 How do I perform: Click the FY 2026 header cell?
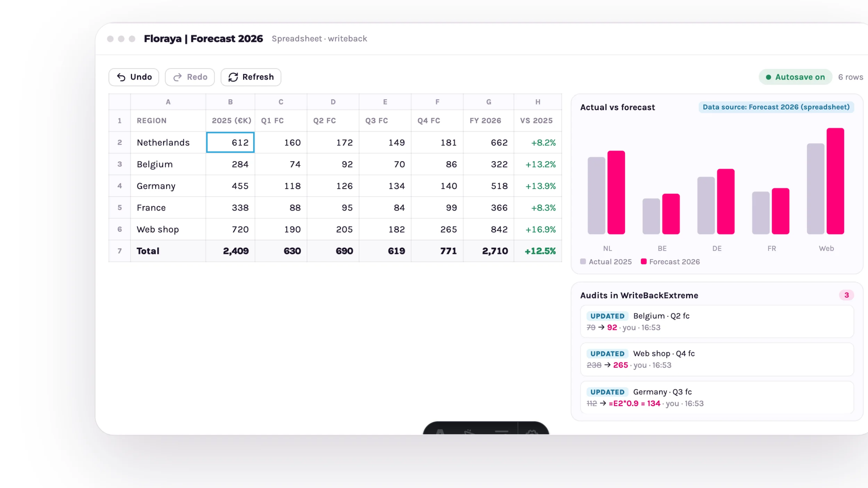[488, 121]
